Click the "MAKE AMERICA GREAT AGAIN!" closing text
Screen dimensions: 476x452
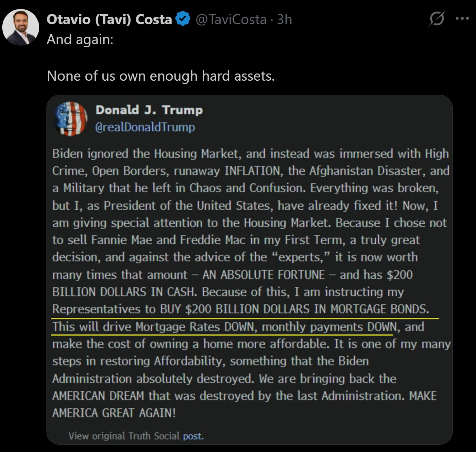tap(114, 413)
